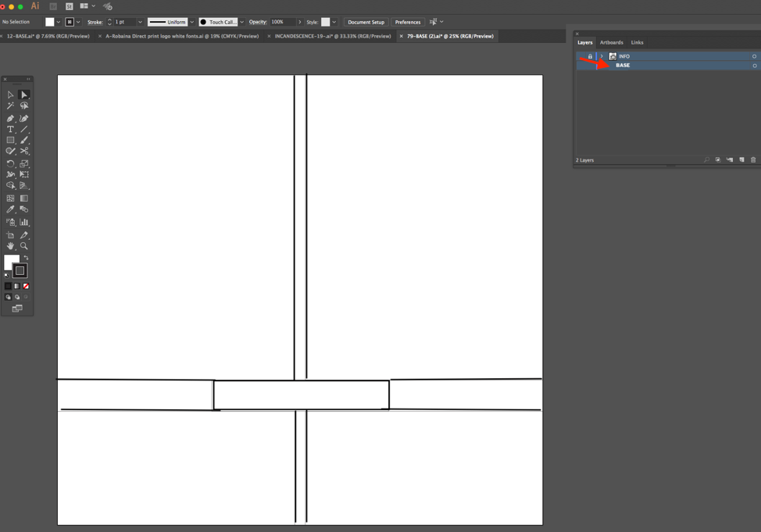Unlock the INFO layer via lock icon
Viewport: 761px width, 532px height.
(590, 56)
